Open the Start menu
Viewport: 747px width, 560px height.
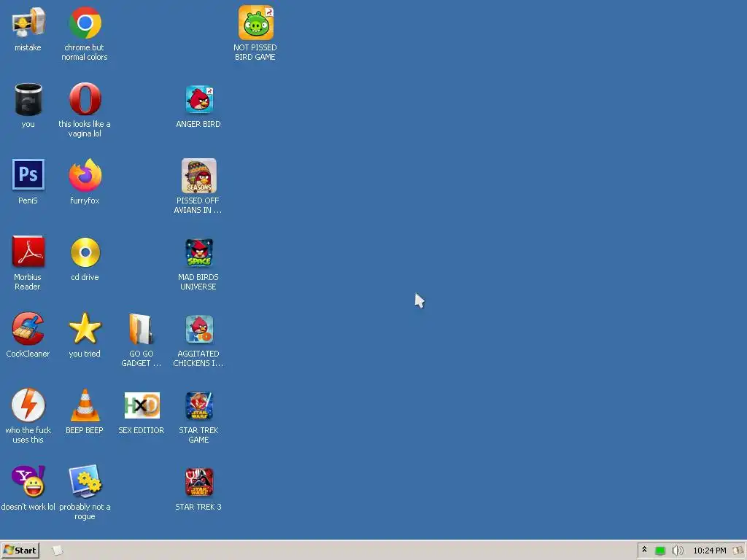point(20,551)
